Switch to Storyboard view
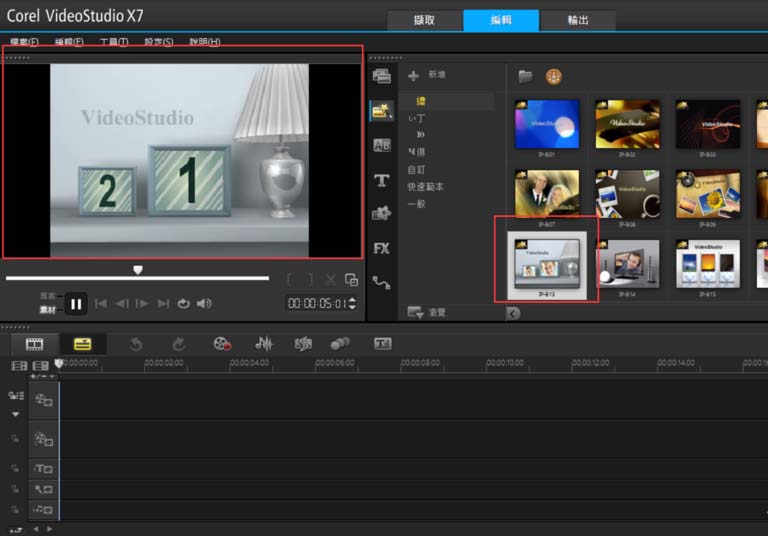The image size is (768, 536). pyautogui.click(x=34, y=344)
